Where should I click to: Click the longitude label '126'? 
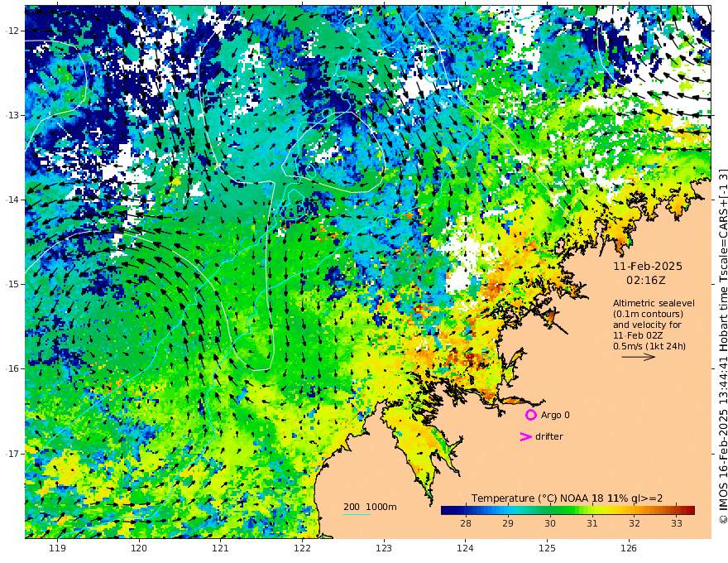click(629, 549)
